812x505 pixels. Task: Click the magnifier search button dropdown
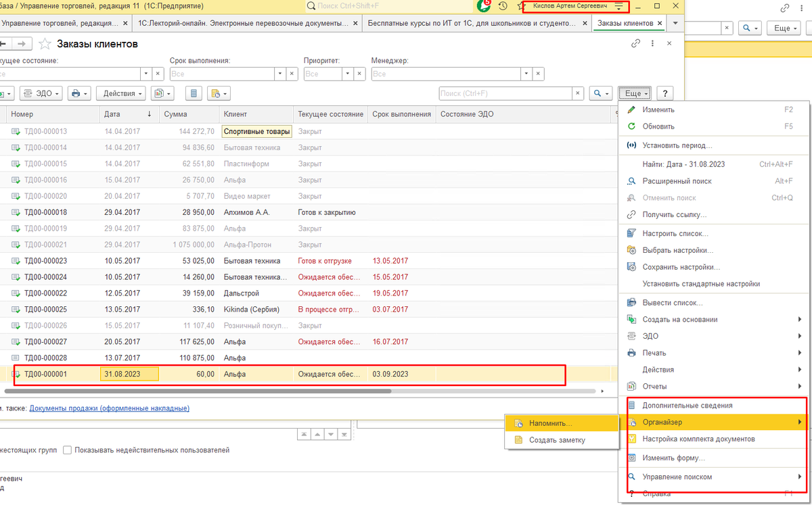tap(601, 93)
